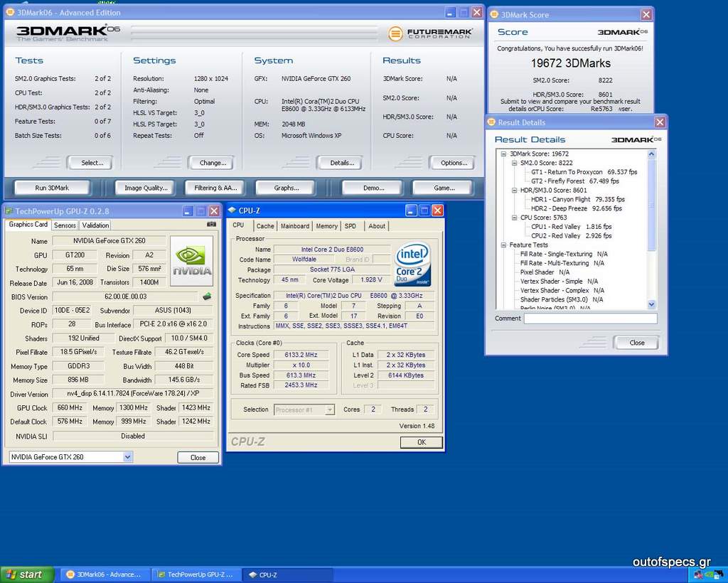Select Pixel Shader N/A tree row
Image resolution: width=728 pixels, height=583 pixels.
point(545,272)
